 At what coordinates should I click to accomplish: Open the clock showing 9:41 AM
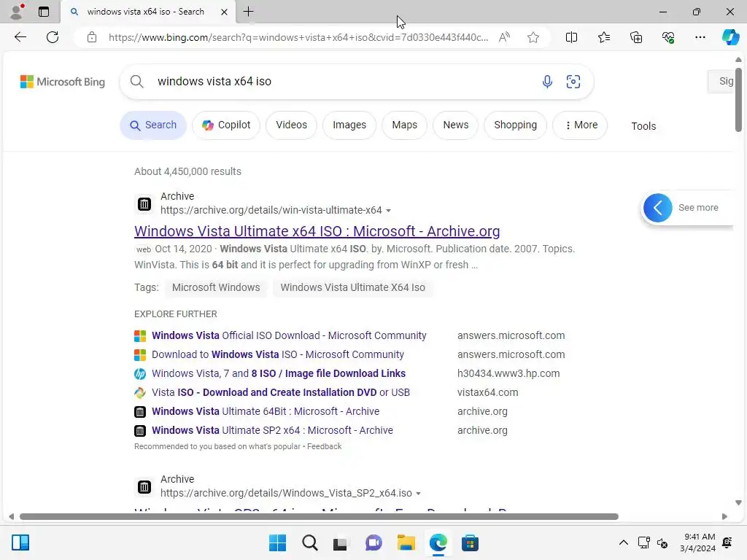coord(697,542)
